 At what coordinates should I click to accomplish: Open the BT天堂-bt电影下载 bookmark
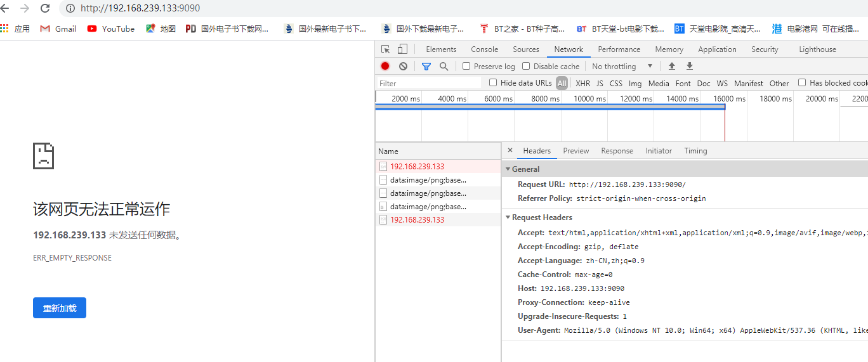pos(621,29)
